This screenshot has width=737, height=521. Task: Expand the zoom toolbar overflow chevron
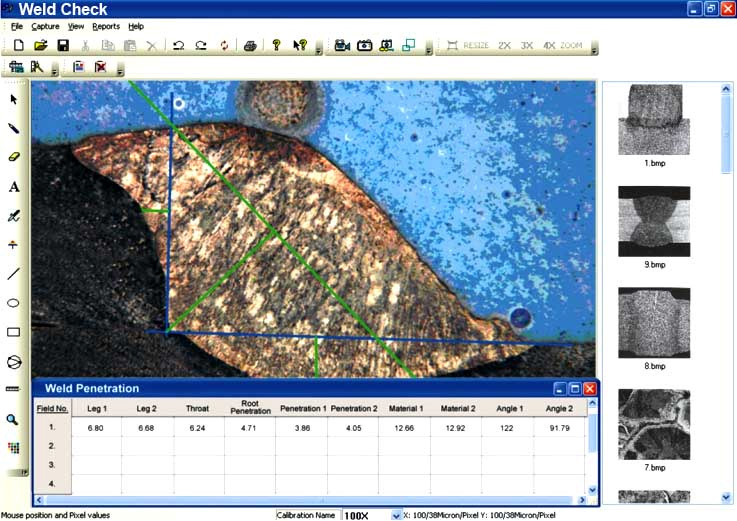595,50
